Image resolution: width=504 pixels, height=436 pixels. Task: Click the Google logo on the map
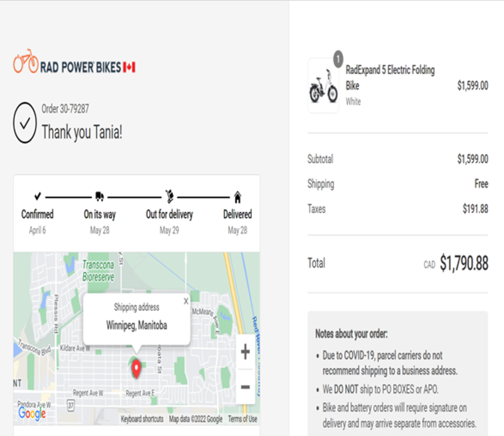[x=32, y=413]
